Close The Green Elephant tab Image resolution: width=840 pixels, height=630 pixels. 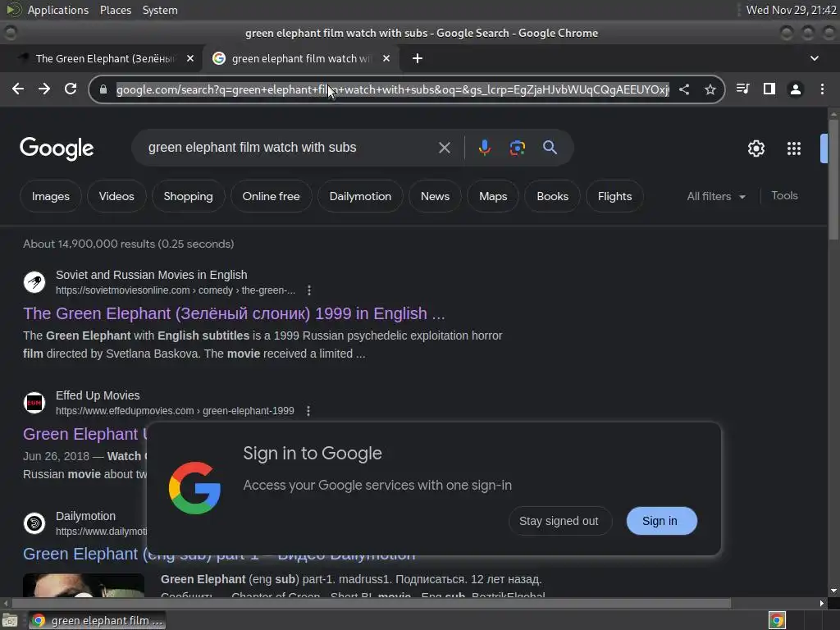(190, 58)
